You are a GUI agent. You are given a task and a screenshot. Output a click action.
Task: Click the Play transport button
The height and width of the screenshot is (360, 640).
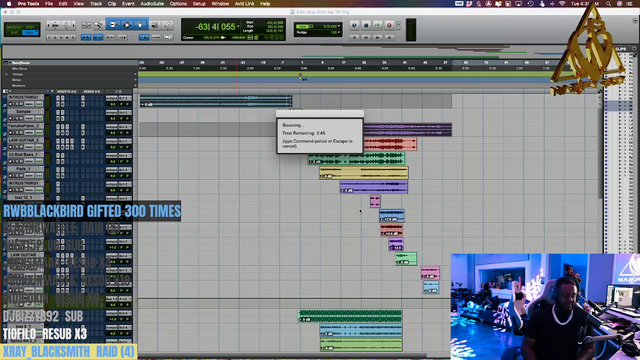click(x=378, y=26)
